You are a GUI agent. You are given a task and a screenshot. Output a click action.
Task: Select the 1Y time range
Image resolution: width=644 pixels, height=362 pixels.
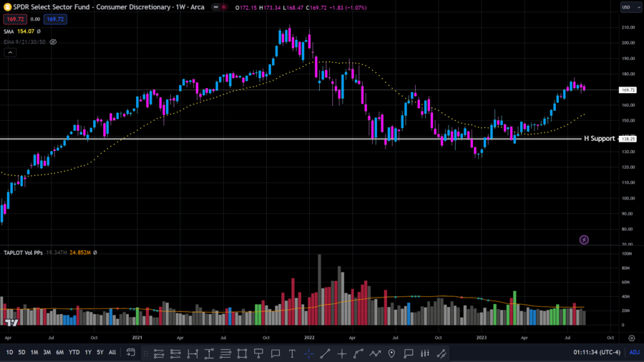point(88,352)
